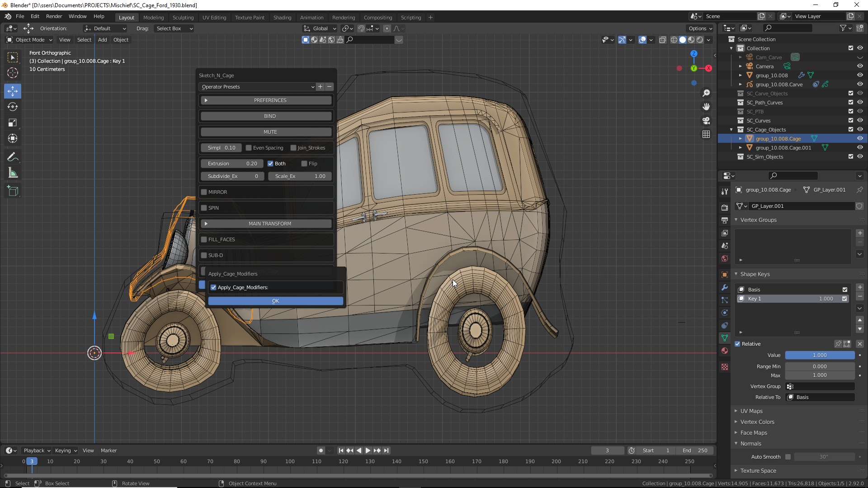868x488 pixels.
Task: Select the Measure tool
Action: click(13, 173)
